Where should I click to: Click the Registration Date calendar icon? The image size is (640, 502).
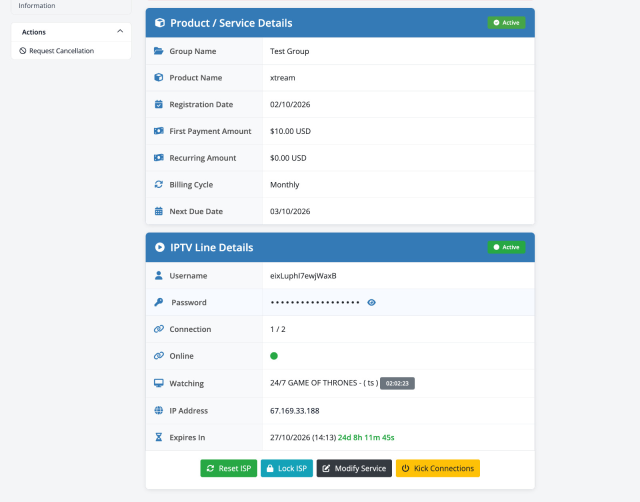(159, 104)
